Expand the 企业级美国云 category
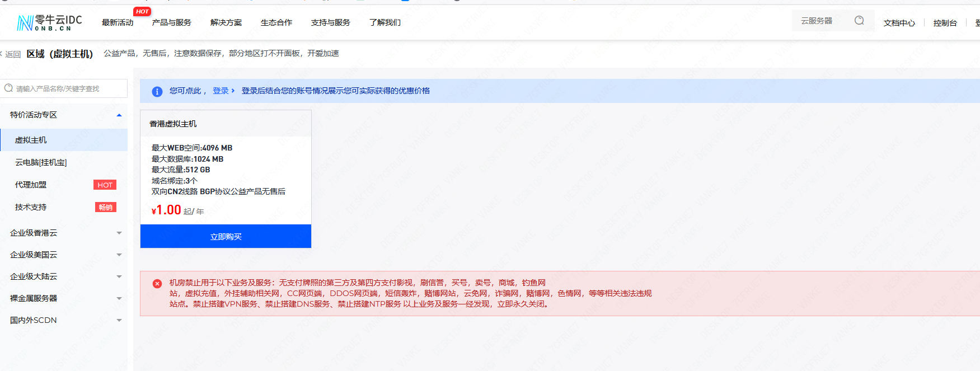Viewport: 980px width, 371px height. point(119,255)
